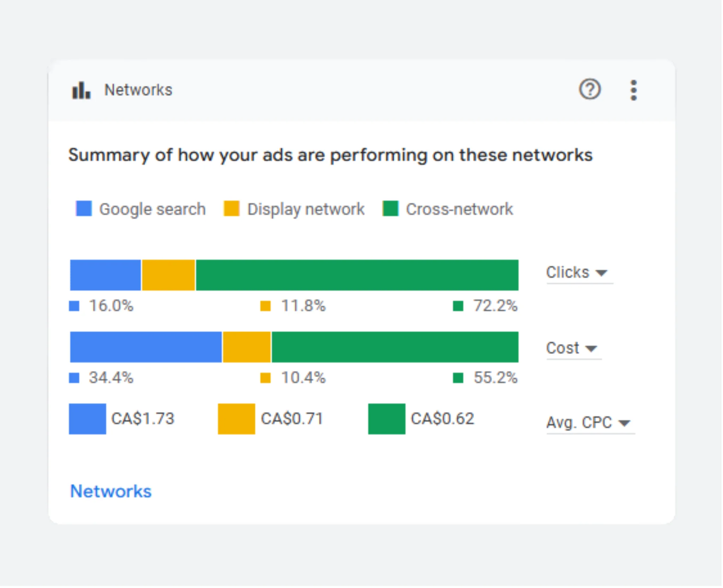
Task: Click the Networks link at card bottom
Action: click(111, 491)
